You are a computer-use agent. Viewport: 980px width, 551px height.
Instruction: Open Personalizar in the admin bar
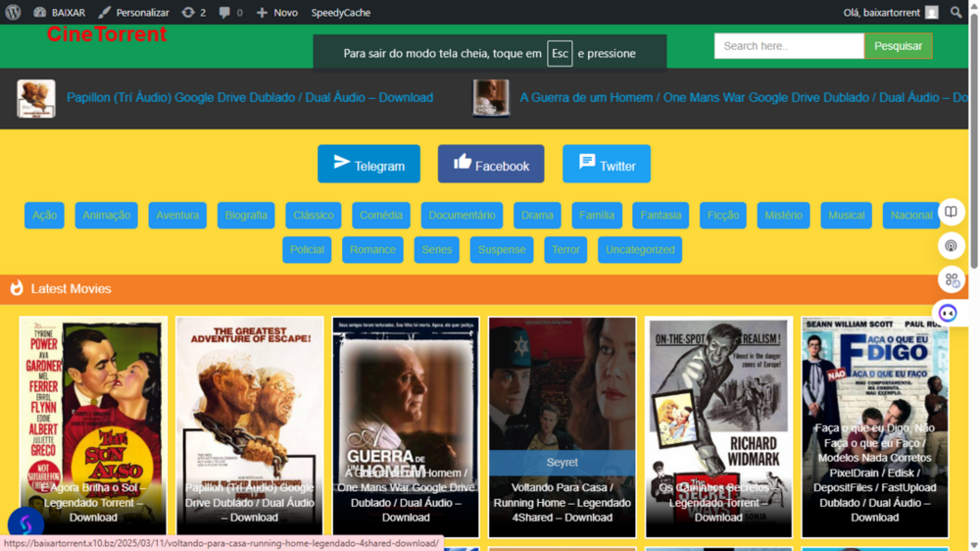point(133,13)
